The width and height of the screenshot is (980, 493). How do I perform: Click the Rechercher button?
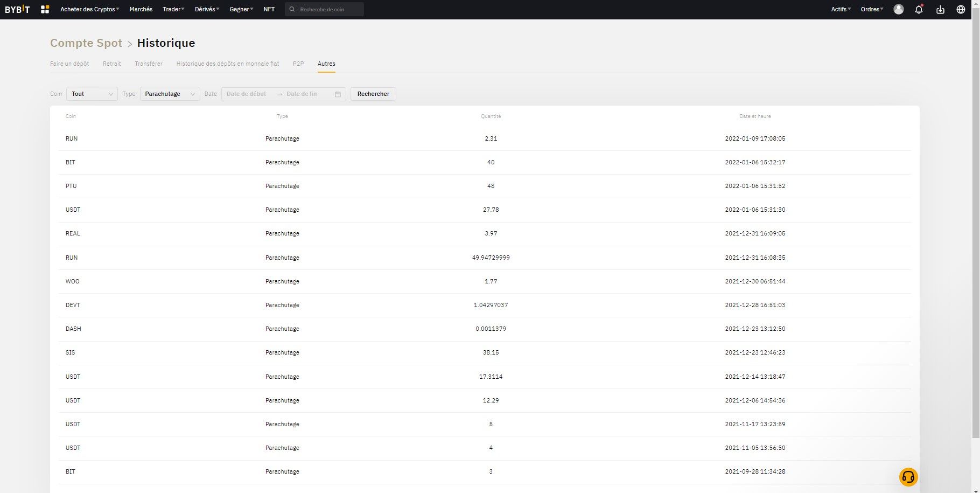pos(373,94)
